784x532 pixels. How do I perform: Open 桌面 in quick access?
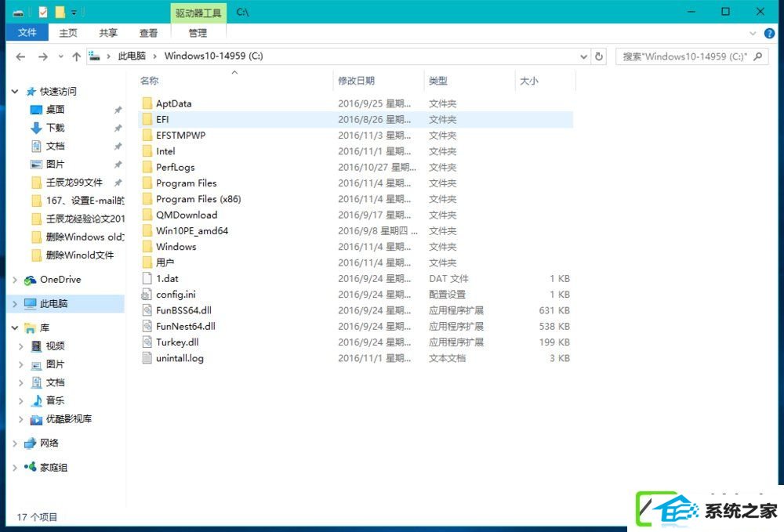coord(55,110)
